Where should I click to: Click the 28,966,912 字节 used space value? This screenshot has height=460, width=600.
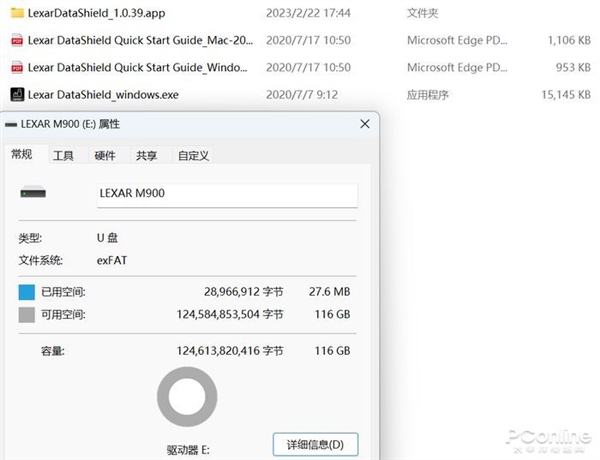tap(243, 292)
